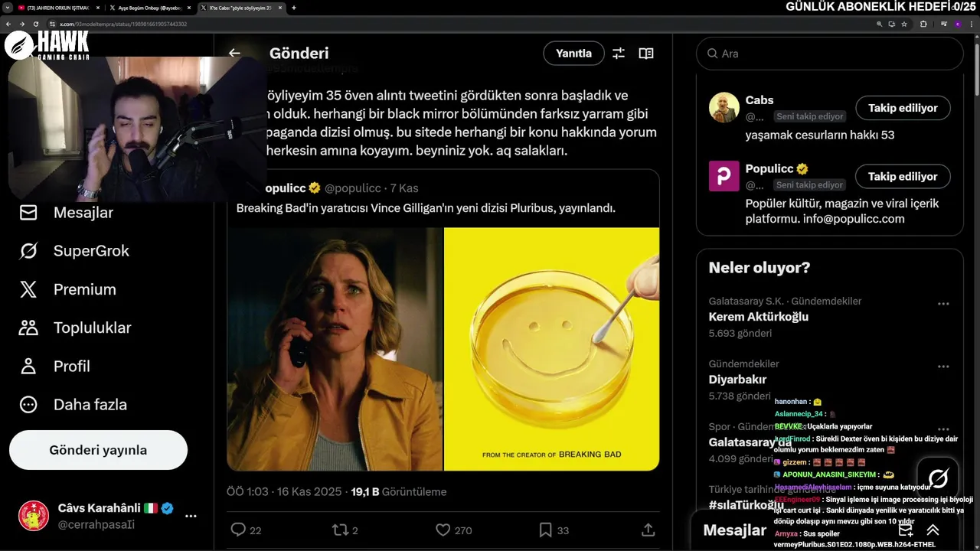Image resolution: width=980 pixels, height=551 pixels.
Task: Open the yellow smiley petri dish image
Action: pyautogui.click(x=552, y=349)
